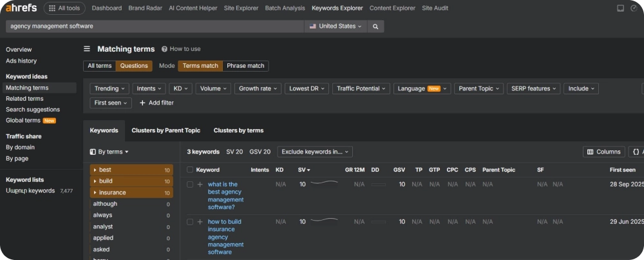
Task: Open the KD filter dropdown
Action: [x=181, y=88]
